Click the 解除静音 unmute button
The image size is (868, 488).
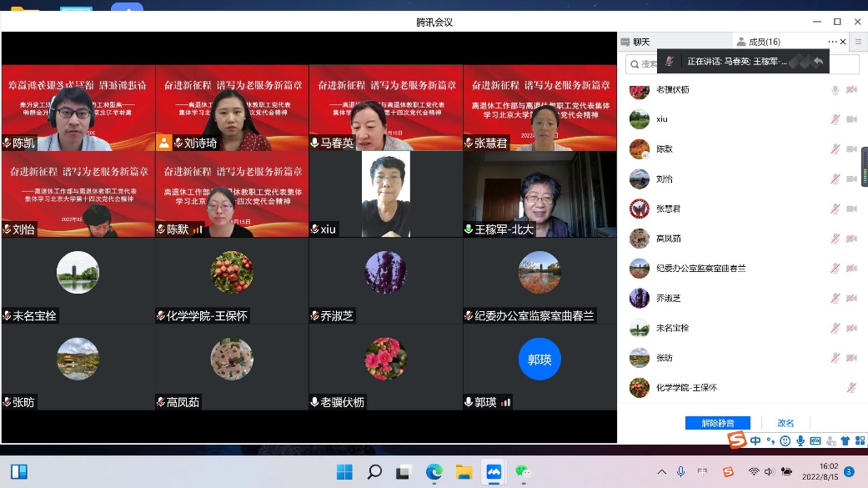click(x=717, y=423)
